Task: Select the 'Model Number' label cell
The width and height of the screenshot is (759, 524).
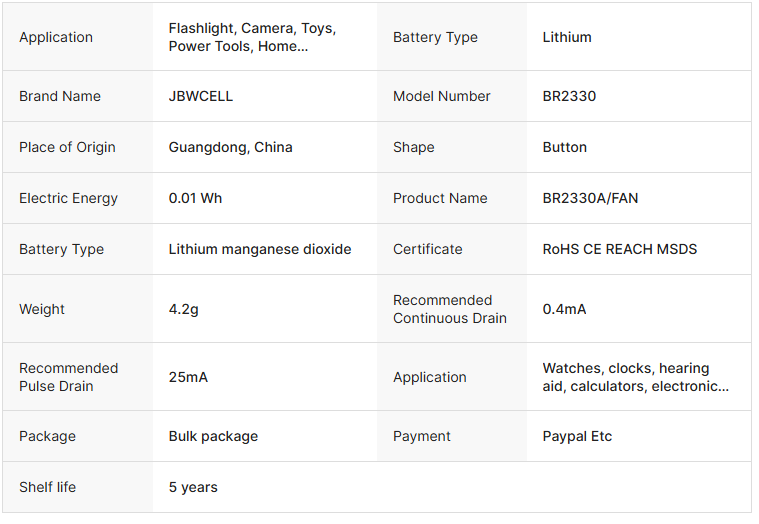Action: pos(442,96)
